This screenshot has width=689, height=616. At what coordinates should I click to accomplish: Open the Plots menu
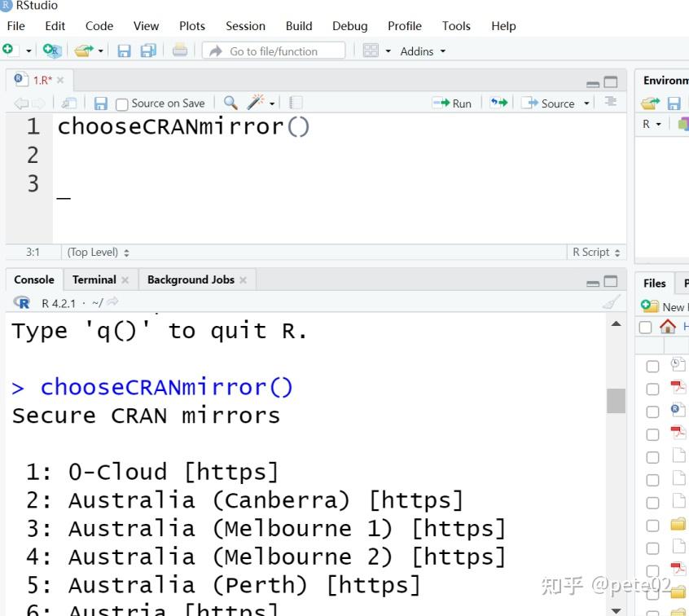pos(192,26)
